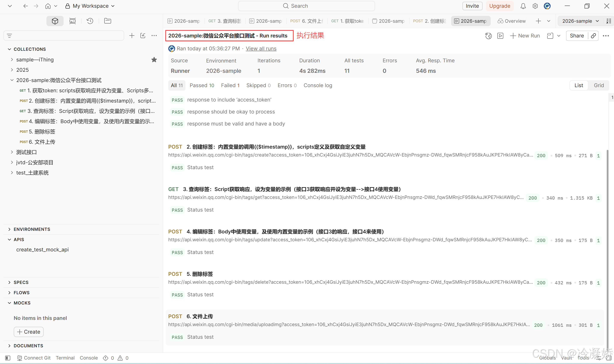The image size is (614, 364).
Task: Click the sidebar filter icon
Action: click(x=10, y=36)
